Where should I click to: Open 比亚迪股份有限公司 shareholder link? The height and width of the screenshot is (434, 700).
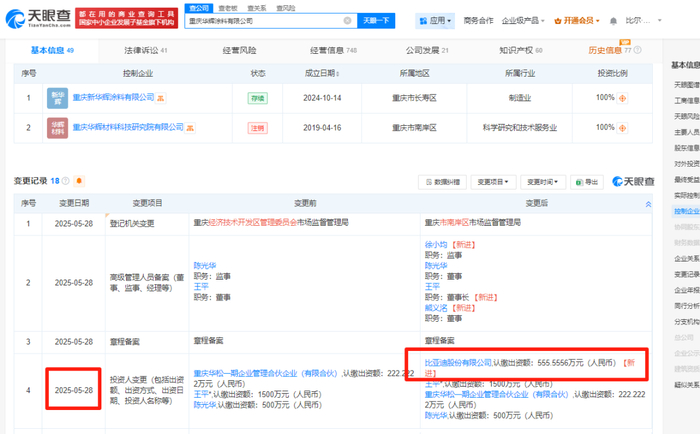click(458, 363)
